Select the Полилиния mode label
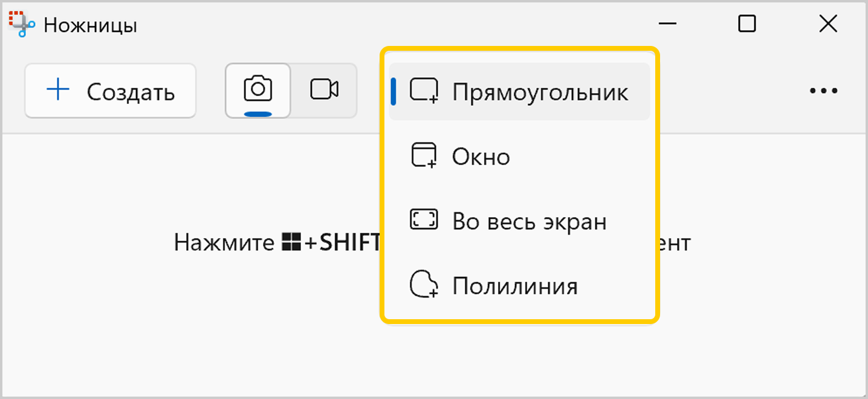Screen dimensions: 868x399 click(x=515, y=286)
